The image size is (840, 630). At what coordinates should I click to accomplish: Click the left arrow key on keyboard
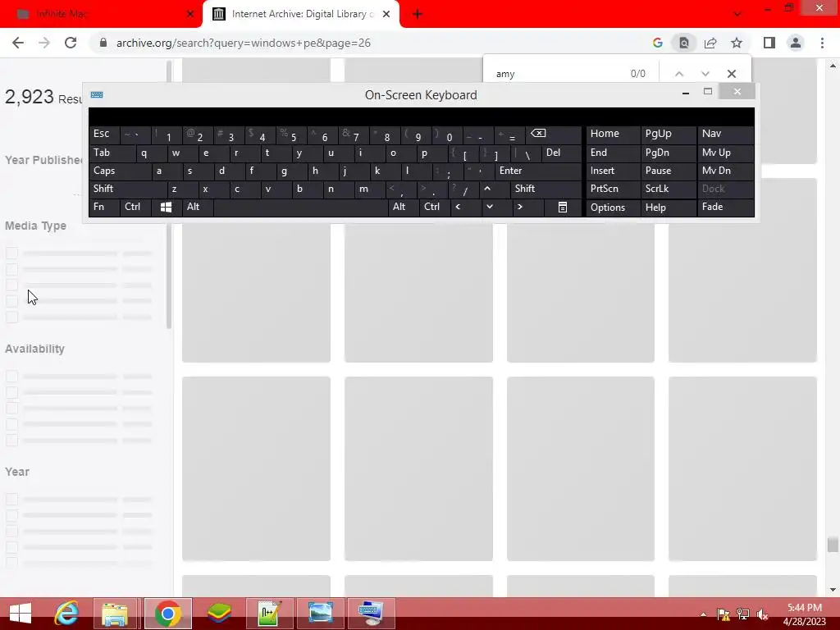click(466, 208)
